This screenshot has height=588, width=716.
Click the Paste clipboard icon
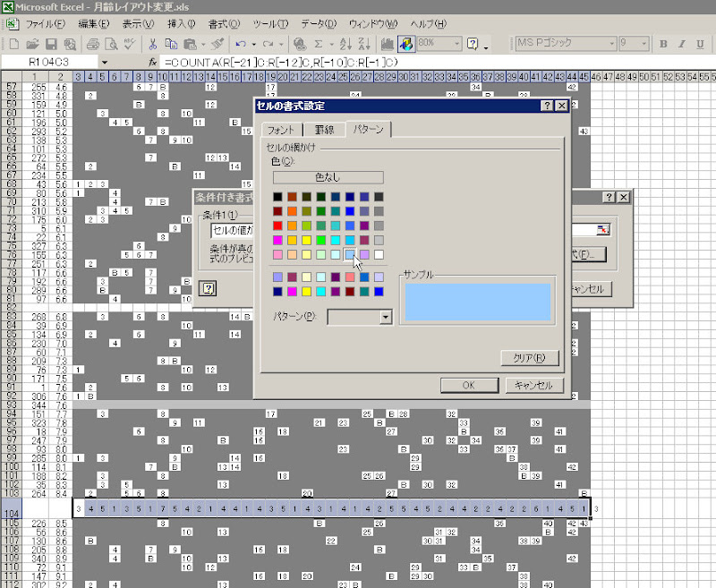(x=190, y=44)
